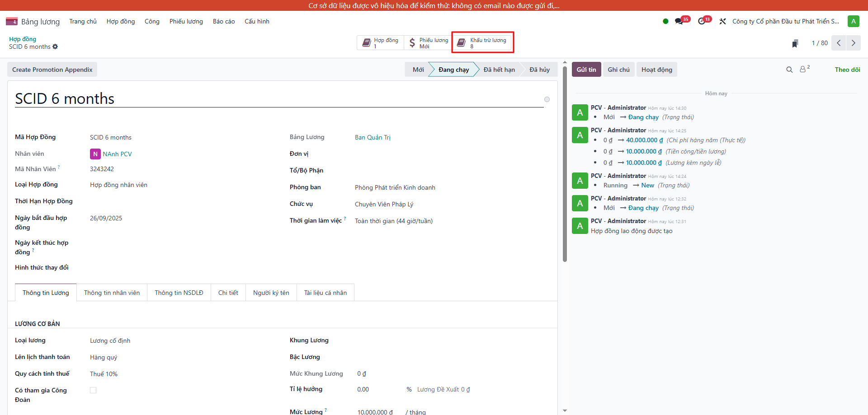Open the Khấu trừ lương smart button
868x415 pixels.
(482, 43)
